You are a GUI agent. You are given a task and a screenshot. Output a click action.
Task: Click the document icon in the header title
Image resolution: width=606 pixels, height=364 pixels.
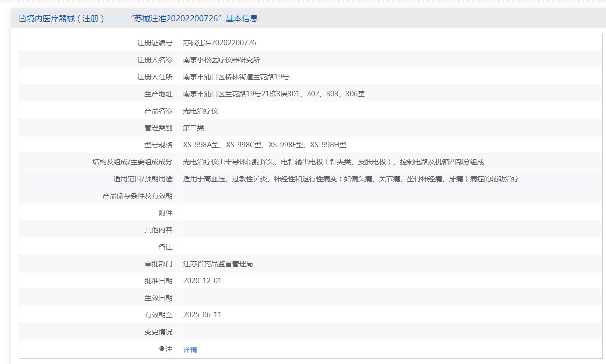22,19
